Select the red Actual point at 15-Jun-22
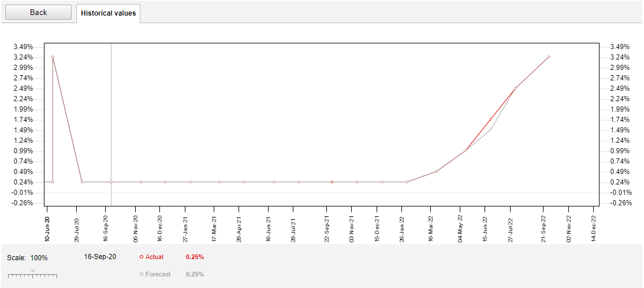Screen dimensions: 644x288 point(490,120)
